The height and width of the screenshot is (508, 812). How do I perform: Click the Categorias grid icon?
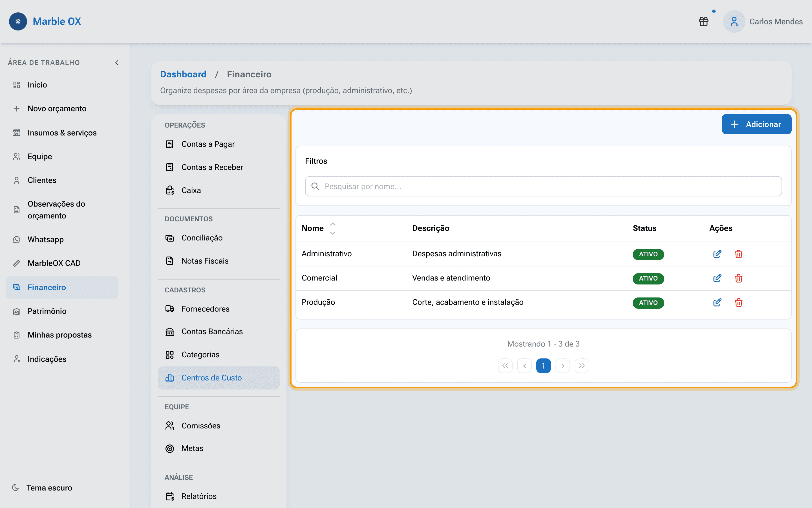(x=170, y=355)
